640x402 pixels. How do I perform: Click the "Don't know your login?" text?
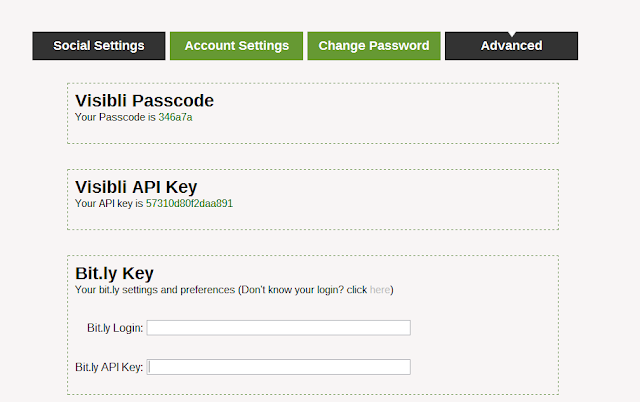pos(292,290)
